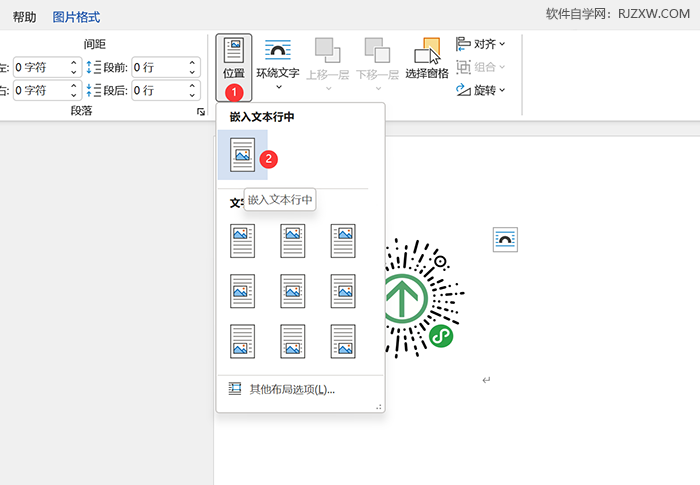
Task: Increase the 段后 spacing with up arrow
Action: pyautogui.click(x=192, y=86)
